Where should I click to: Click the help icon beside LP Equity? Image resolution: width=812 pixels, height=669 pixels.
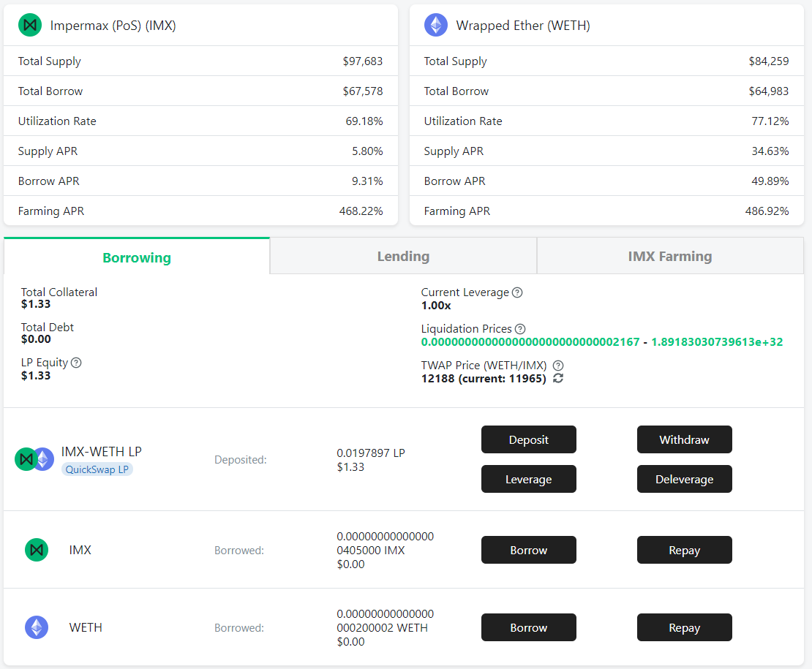click(76, 363)
